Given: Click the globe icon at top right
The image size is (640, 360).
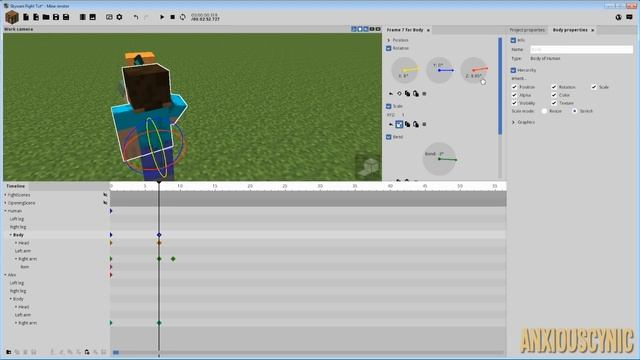Looking at the screenshot, I should [x=618, y=17].
